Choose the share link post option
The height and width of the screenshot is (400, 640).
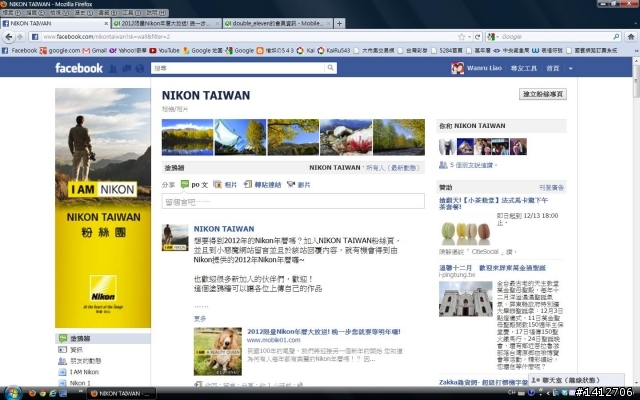pyautogui.click(x=262, y=184)
